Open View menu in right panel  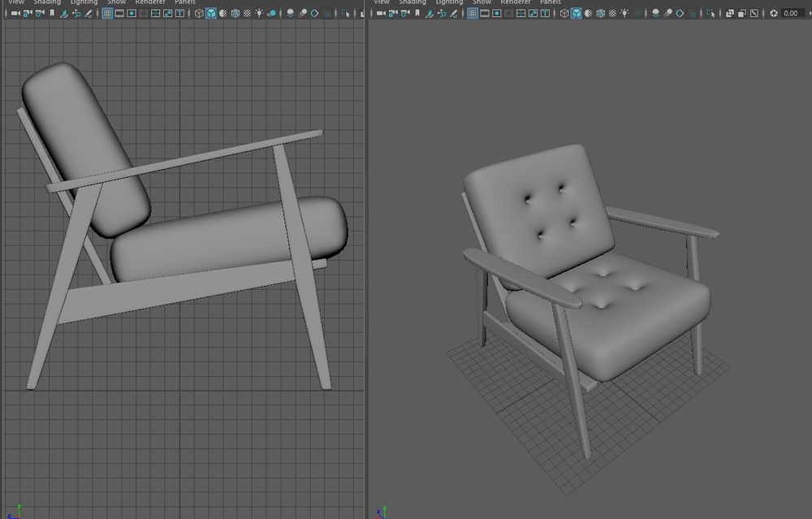tap(381, 2)
